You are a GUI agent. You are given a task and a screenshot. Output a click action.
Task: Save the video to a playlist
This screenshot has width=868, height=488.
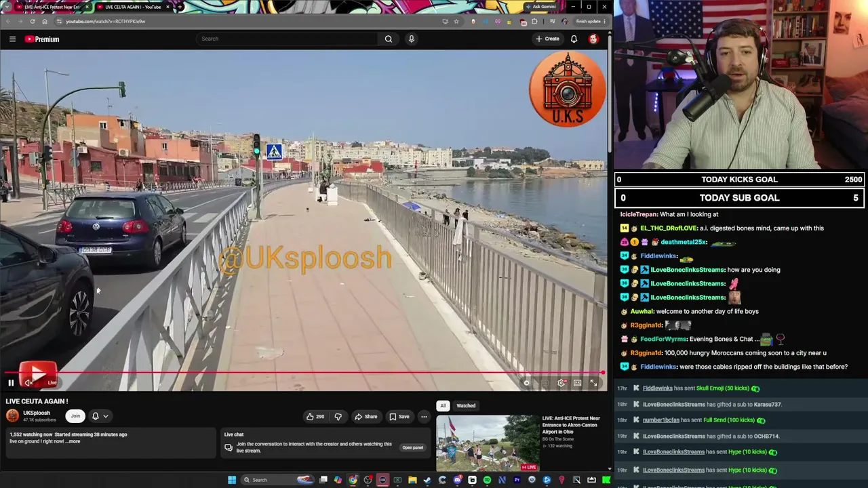pyautogui.click(x=399, y=417)
